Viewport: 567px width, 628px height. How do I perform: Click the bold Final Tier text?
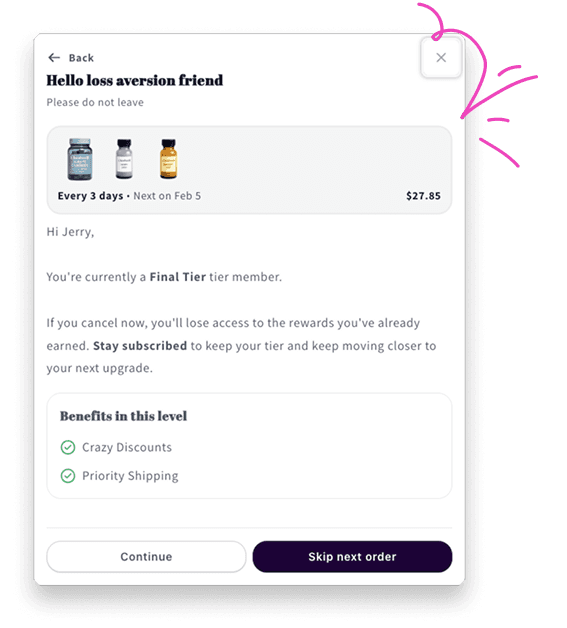178,277
